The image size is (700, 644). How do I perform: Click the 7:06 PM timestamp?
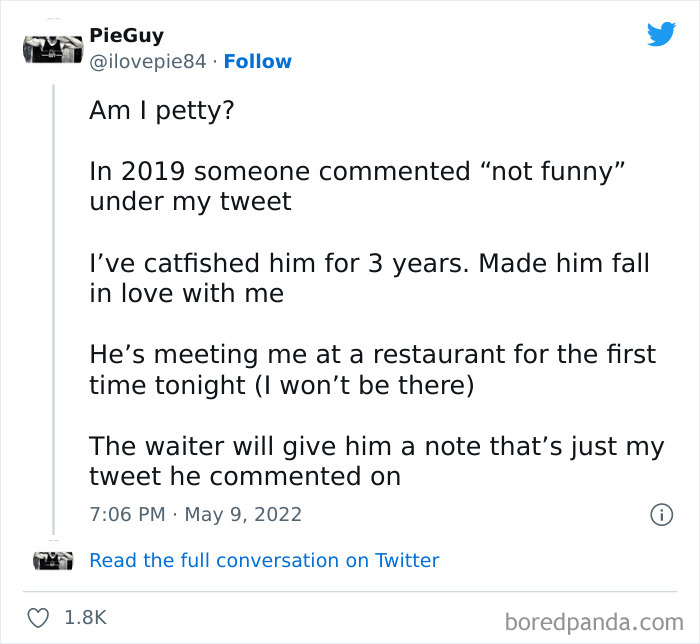click(128, 515)
